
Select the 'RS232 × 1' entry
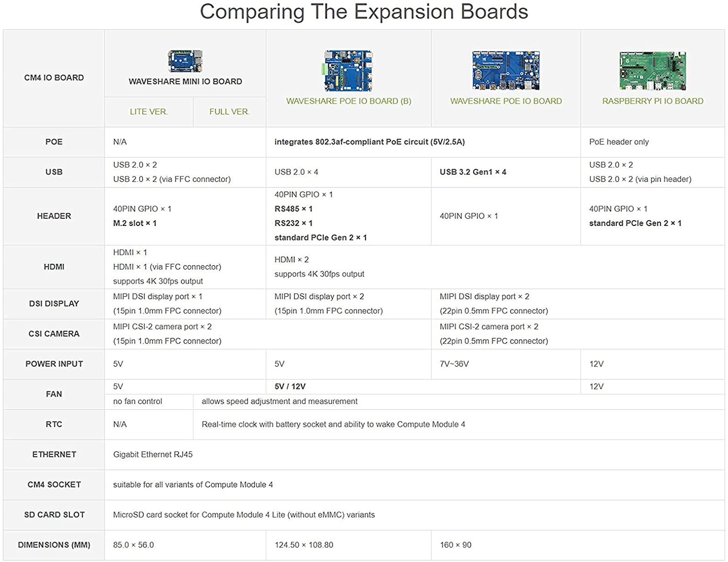click(293, 223)
